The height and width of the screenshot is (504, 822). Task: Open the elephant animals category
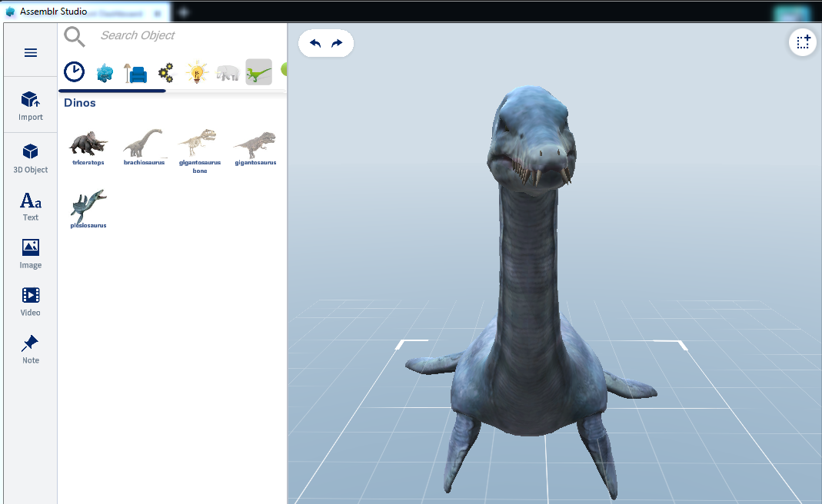tap(227, 71)
